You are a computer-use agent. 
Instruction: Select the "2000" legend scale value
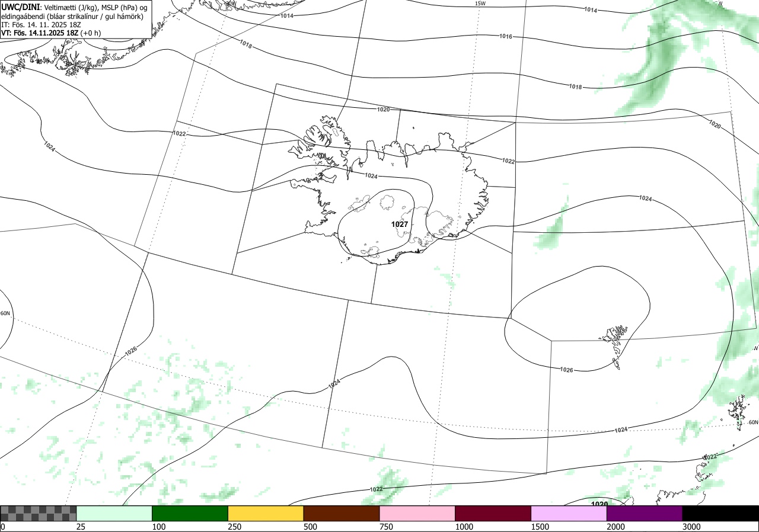click(x=616, y=527)
